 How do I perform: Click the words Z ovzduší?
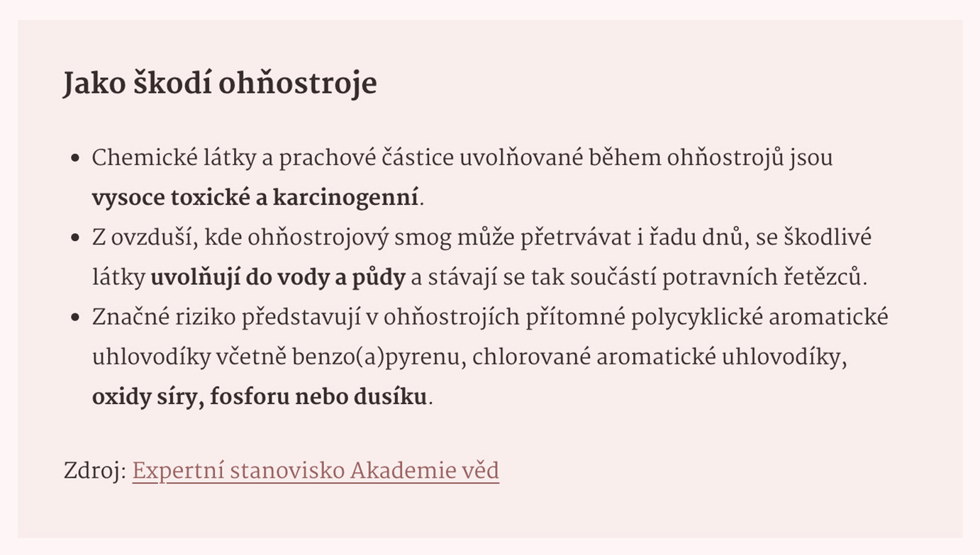click(145, 237)
